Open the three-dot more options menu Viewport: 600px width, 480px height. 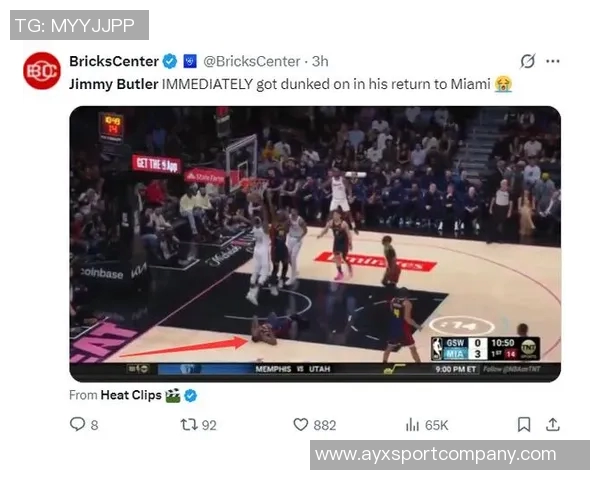(553, 61)
